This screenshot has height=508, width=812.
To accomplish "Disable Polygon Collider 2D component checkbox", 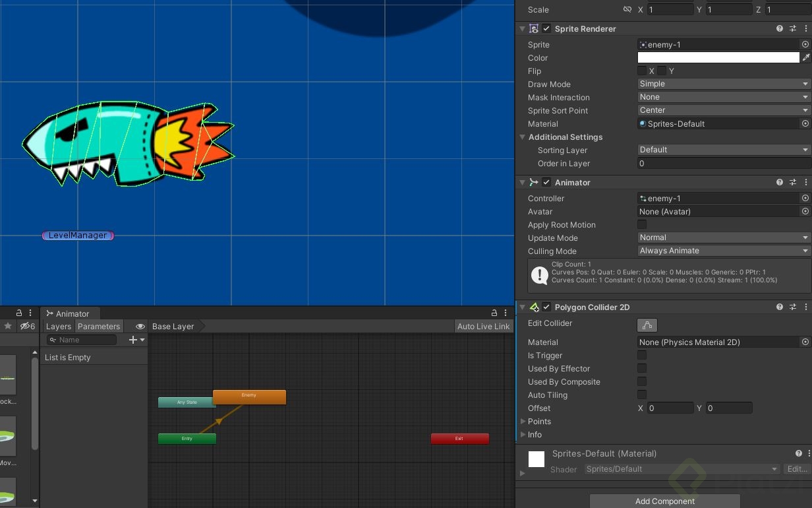I will pos(546,307).
